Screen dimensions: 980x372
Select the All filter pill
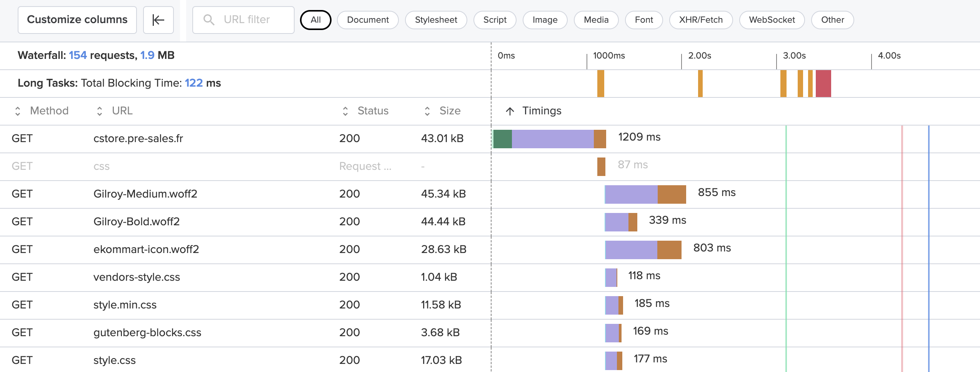pyautogui.click(x=316, y=20)
